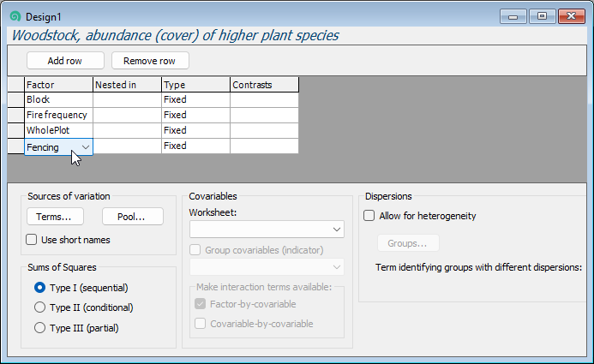Screen dimensions: 594x364
Task: Choose Type III (partial) sums of squares
Action: (39, 327)
